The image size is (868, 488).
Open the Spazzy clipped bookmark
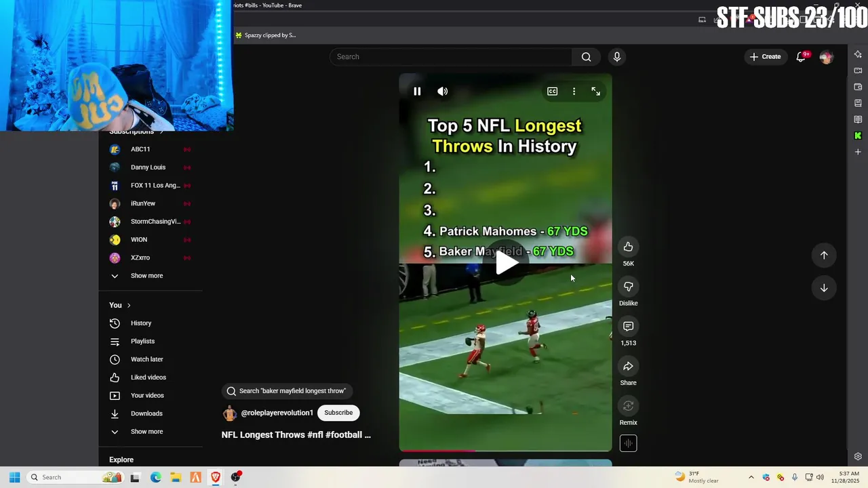pyautogui.click(x=265, y=35)
